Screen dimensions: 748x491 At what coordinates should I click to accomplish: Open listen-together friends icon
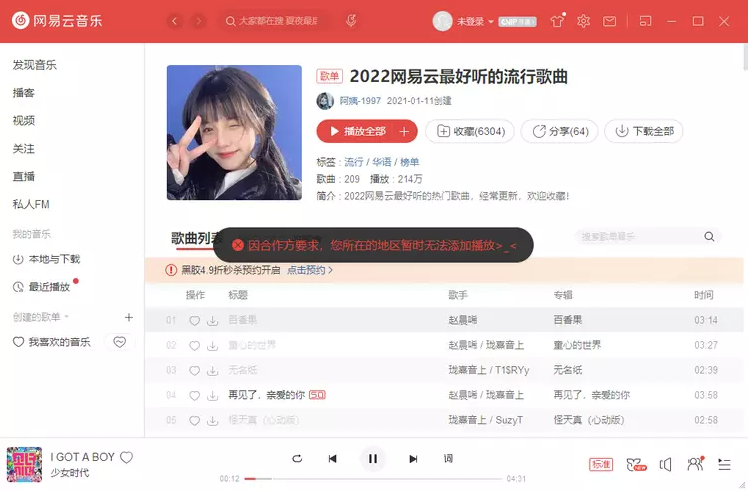pyautogui.click(x=695, y=464)
